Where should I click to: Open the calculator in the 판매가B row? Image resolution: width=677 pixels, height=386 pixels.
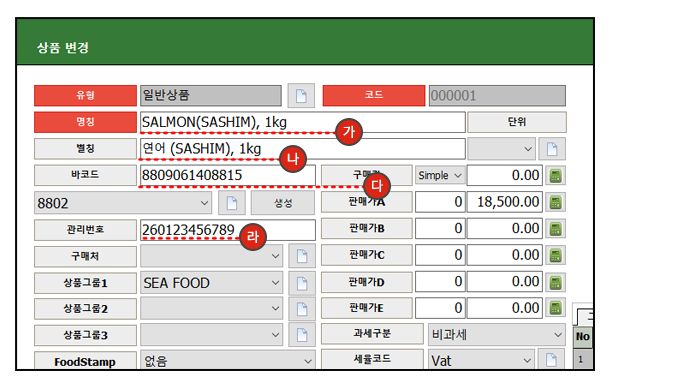pyautogui.click(x=555, y=229)
